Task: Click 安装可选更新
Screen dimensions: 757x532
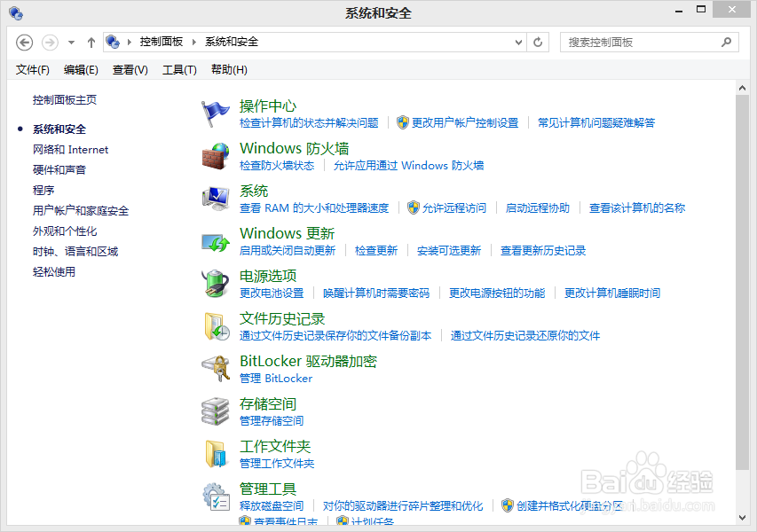Action: tap(449, 250)
